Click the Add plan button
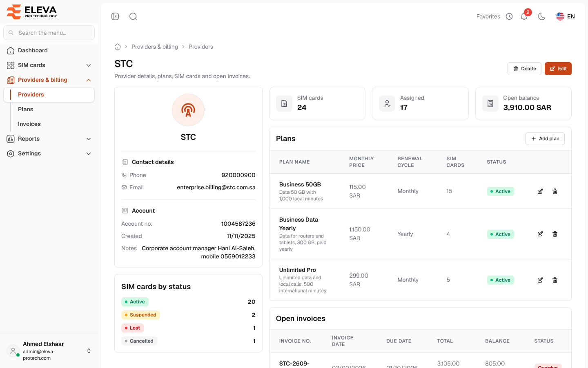The width and height of the screenshot is (588, 368). coord(545,139)
